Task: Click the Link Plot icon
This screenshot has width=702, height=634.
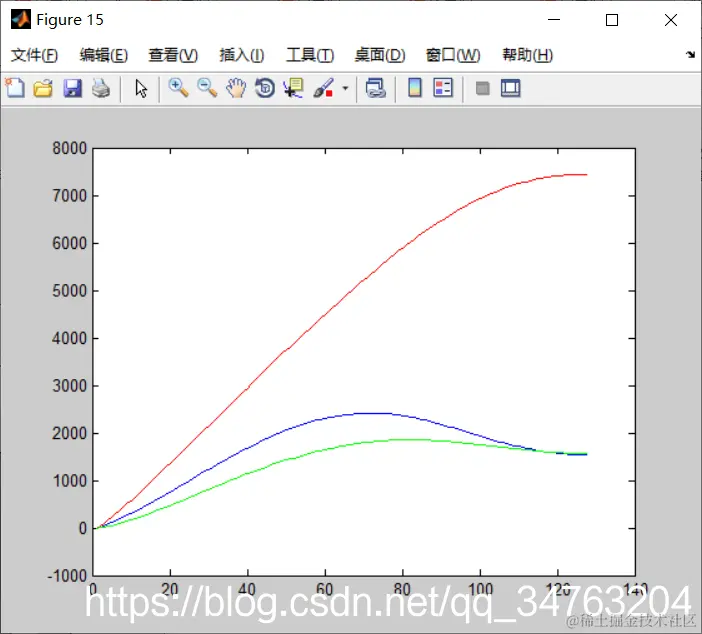Action: click(376, 88)
